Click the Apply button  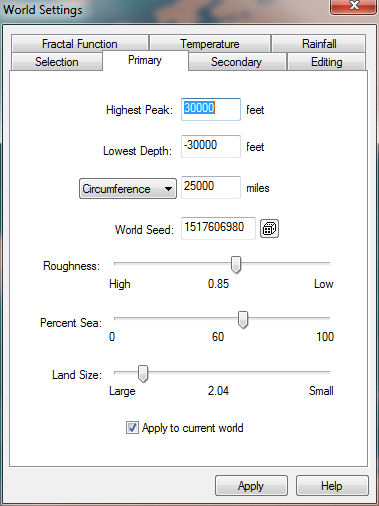[x=251, y=486]
